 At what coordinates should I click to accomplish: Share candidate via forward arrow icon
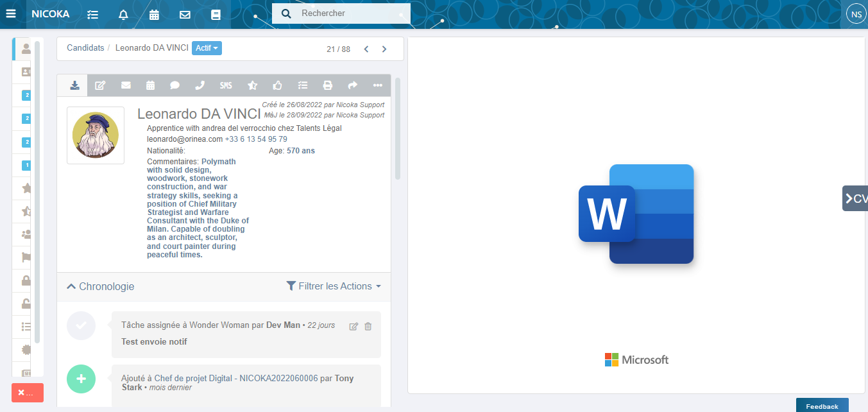(352, 85)
